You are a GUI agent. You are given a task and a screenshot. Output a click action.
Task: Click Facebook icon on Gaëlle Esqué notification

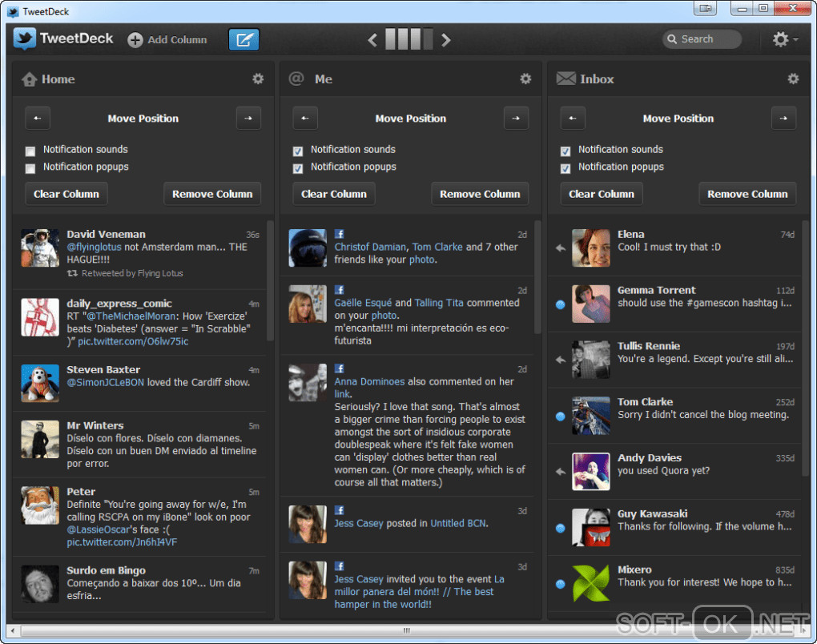point(339,290)
